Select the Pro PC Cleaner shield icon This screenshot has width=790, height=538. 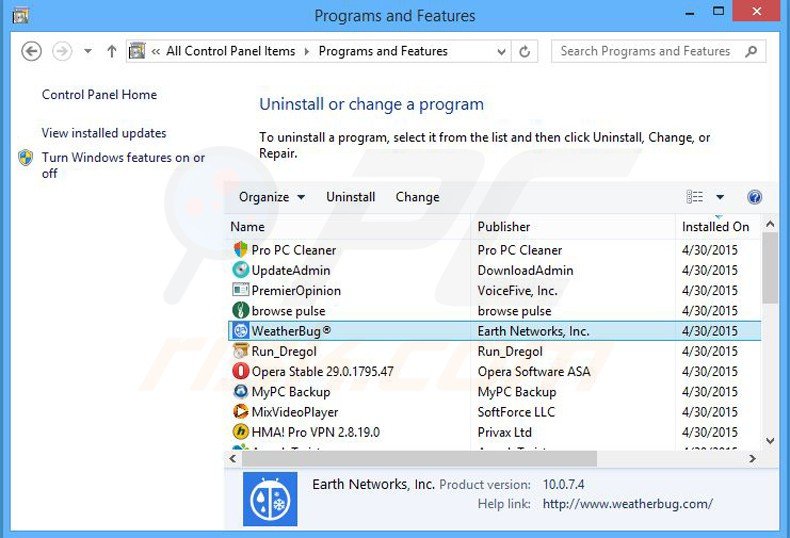coord(241,249)
